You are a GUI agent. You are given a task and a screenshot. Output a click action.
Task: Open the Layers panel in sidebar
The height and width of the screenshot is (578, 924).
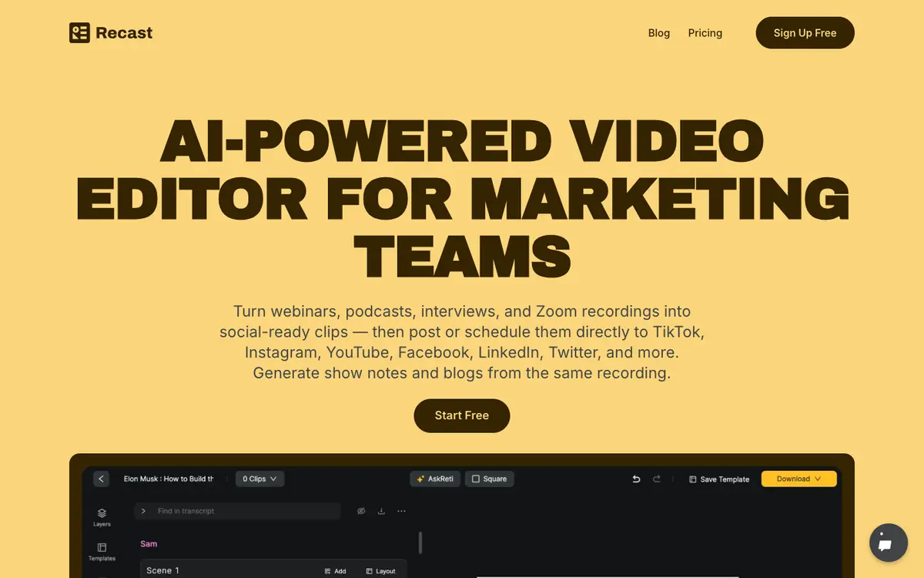(x=102, y=516)
